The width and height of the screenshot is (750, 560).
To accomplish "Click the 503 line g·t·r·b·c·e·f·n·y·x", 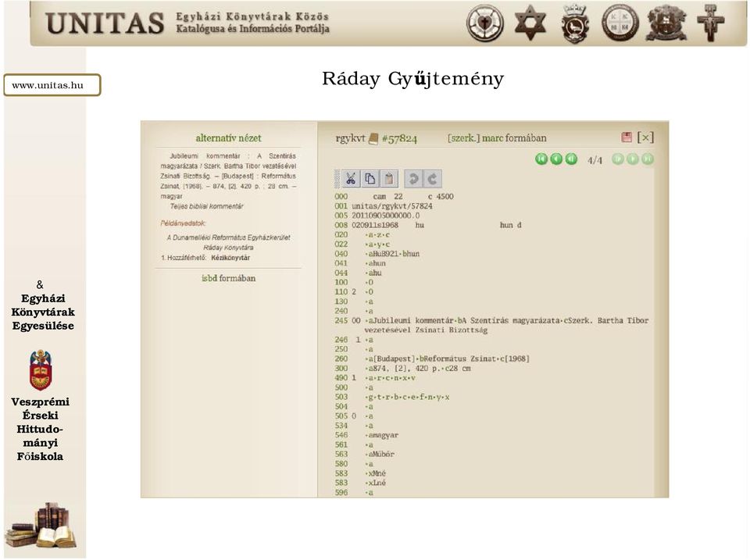I will [x=392, y=397].
